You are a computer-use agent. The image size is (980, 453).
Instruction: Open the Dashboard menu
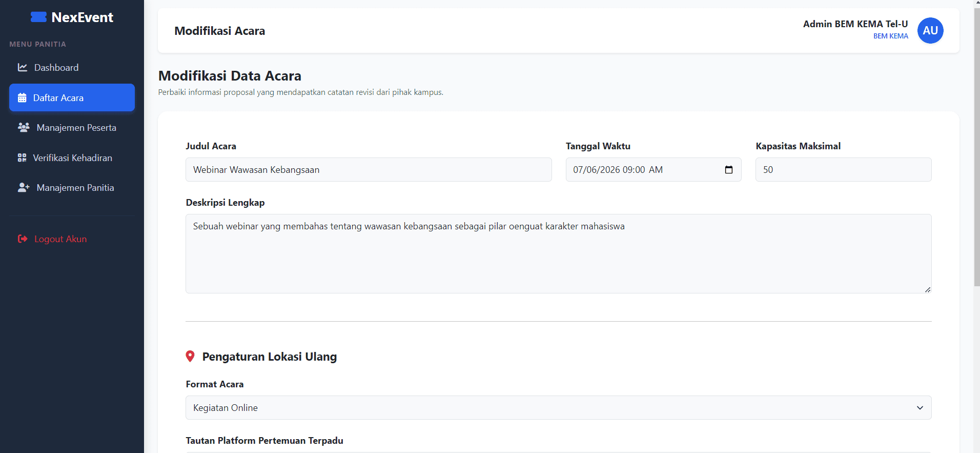(72, 68)
